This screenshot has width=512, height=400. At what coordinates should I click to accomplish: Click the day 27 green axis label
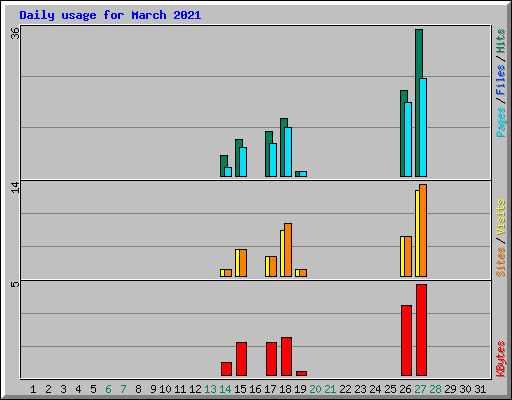pos(420,389)
